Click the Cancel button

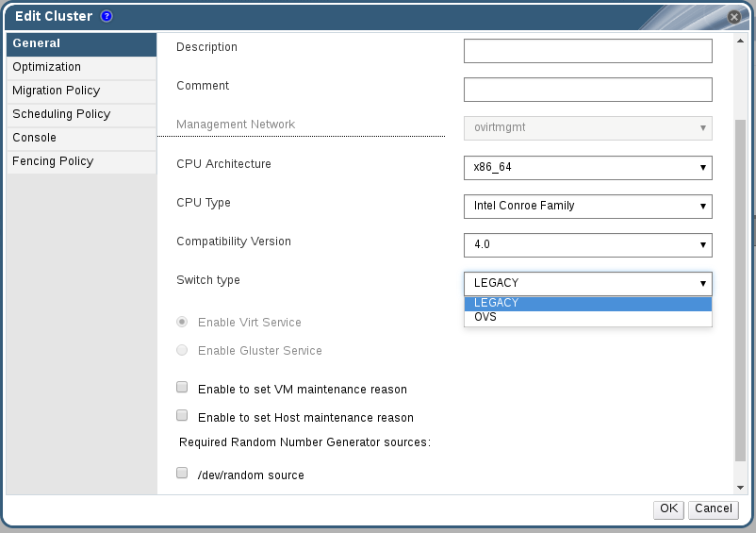point(713,508)
